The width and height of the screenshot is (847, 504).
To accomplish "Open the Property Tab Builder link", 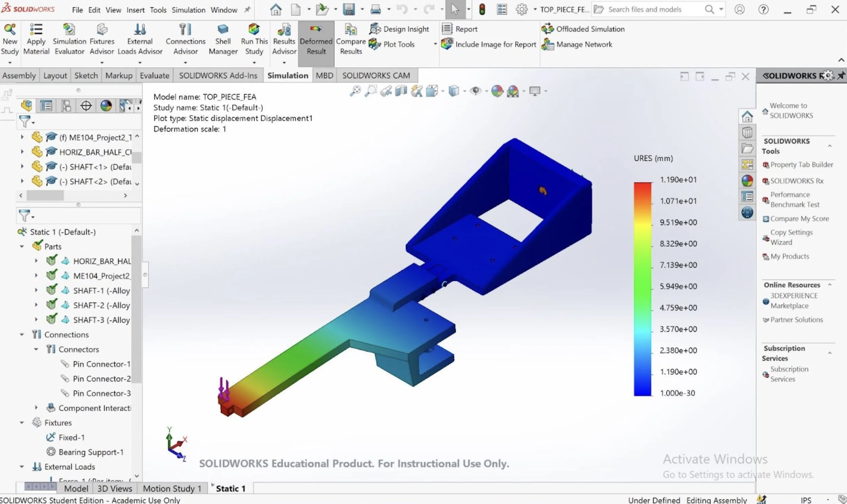I will click(x=801, y=165).
